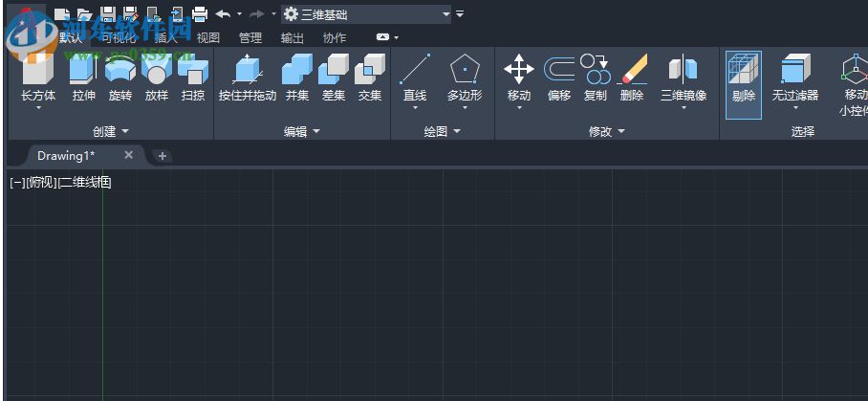This screenshot has height=401, width=868.
Task: Click the Save As floppy with pencil icon
Action: tap(131, 13)
